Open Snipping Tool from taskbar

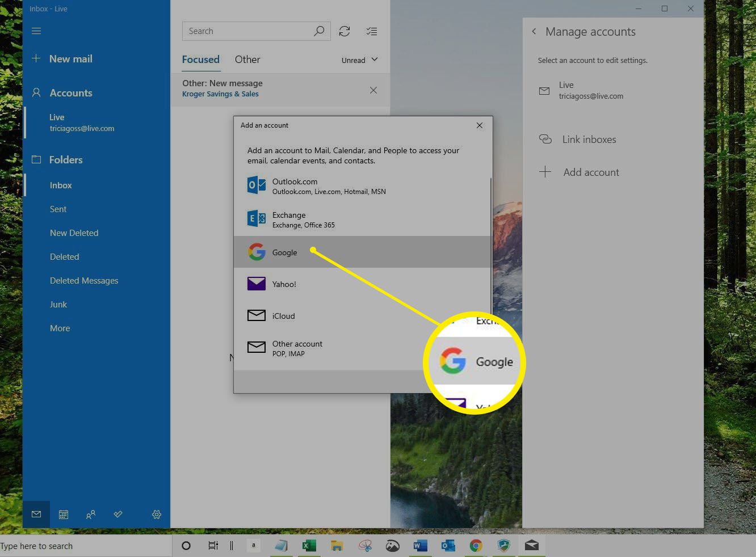click(364, 546)
